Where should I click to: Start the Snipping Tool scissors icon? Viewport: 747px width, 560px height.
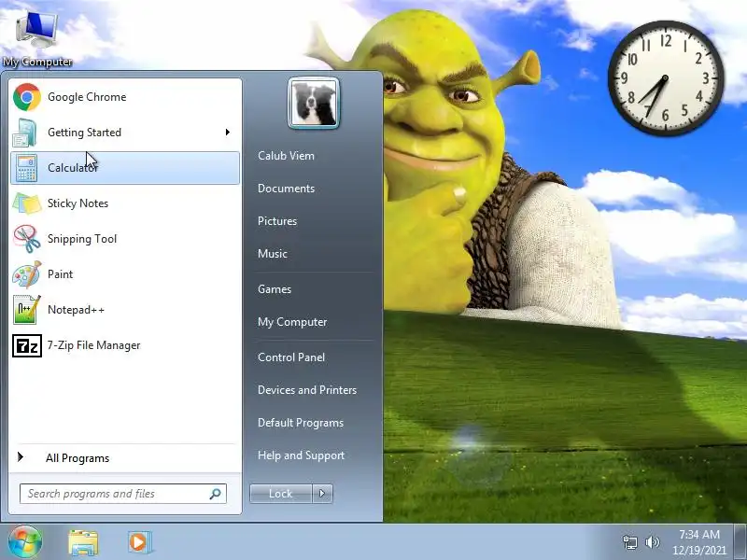pyautogui.click(x=27, y=239)
